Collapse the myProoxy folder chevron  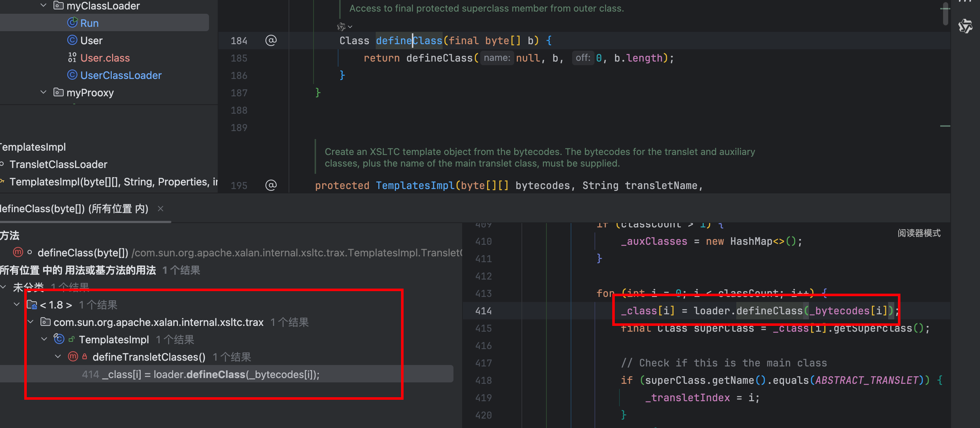(43, 92)
